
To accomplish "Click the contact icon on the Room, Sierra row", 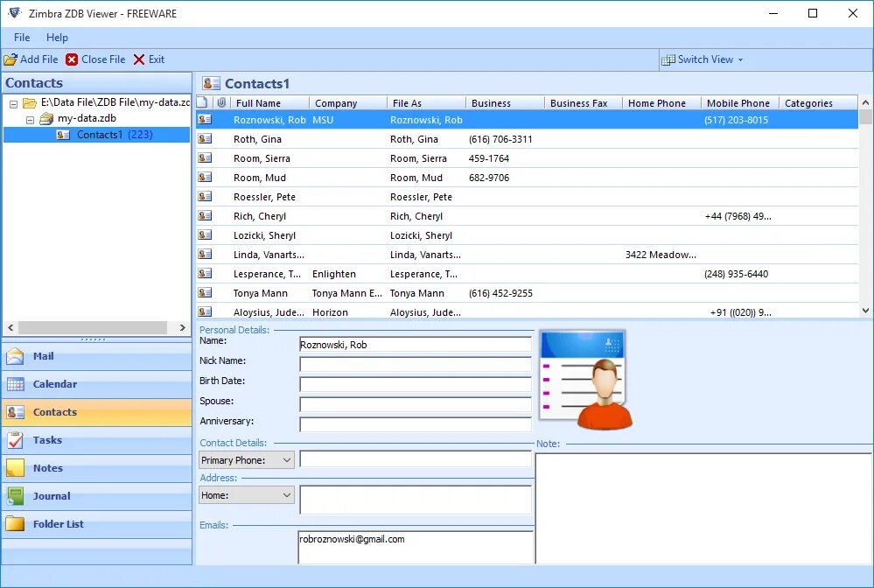I will [205, 157].
